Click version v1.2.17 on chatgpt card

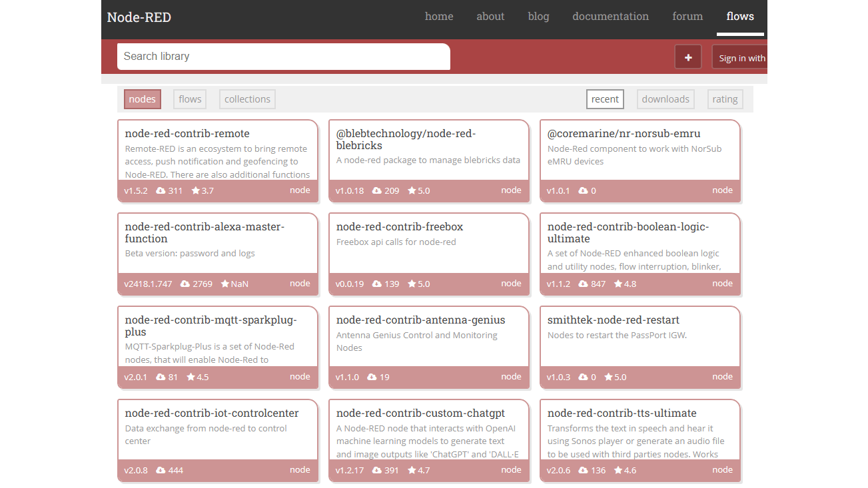350,470
